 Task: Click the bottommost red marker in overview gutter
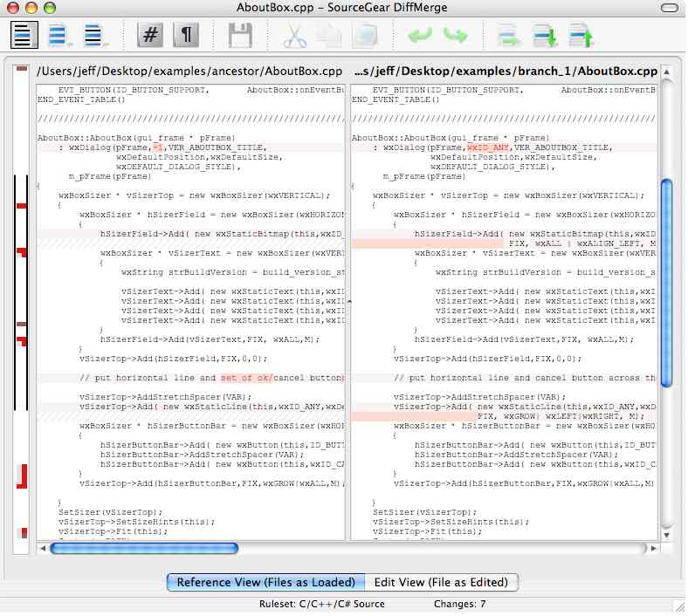(x=24, y=533)
